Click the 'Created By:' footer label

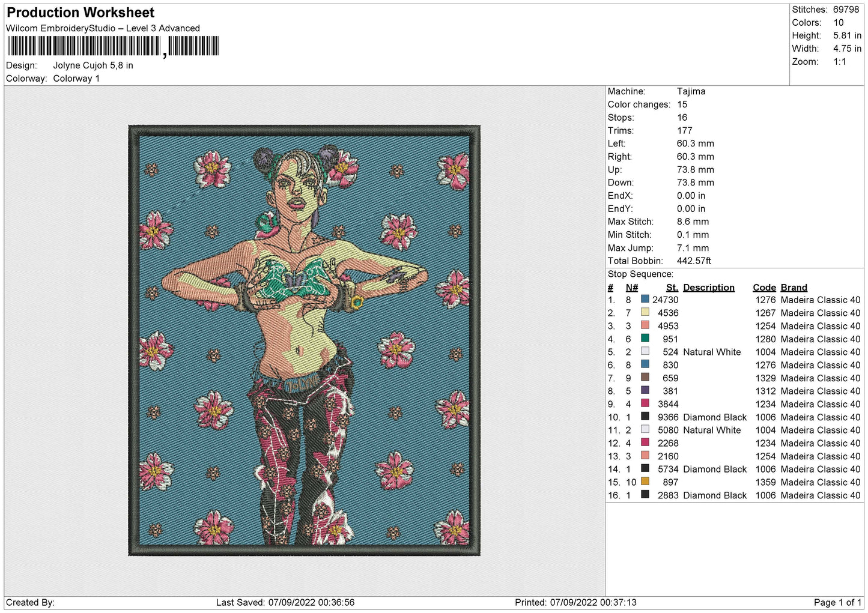[30, 602]
